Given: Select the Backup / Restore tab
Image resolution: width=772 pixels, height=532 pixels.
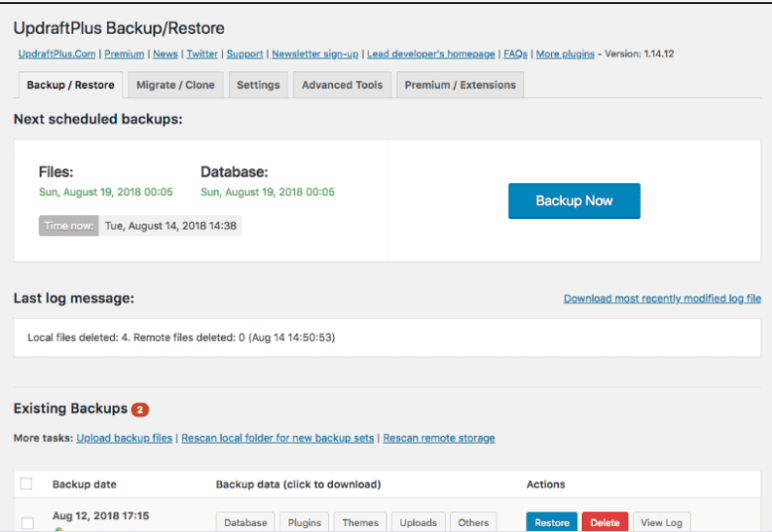Looking at the screenshot, I should [x=70, y=84].
